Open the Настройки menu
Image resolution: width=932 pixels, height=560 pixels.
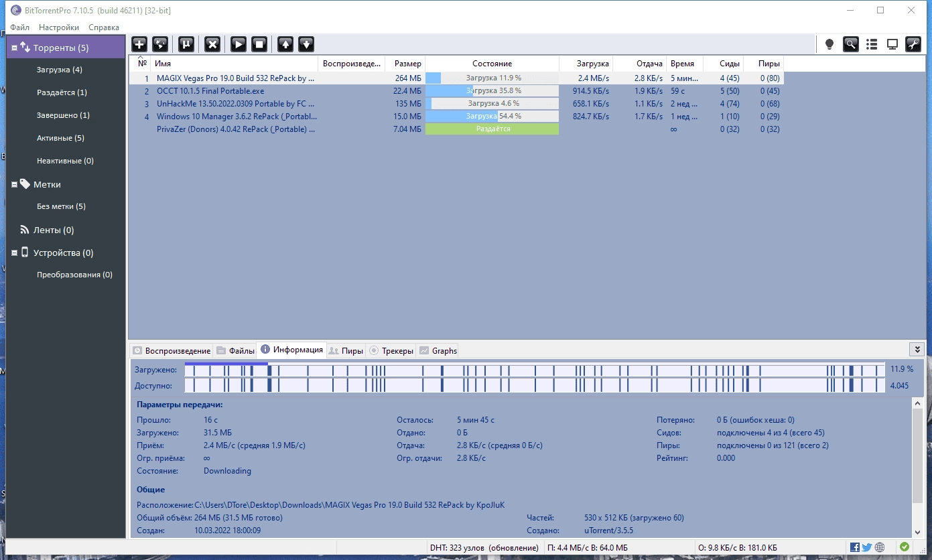click(x=59, y=27)
